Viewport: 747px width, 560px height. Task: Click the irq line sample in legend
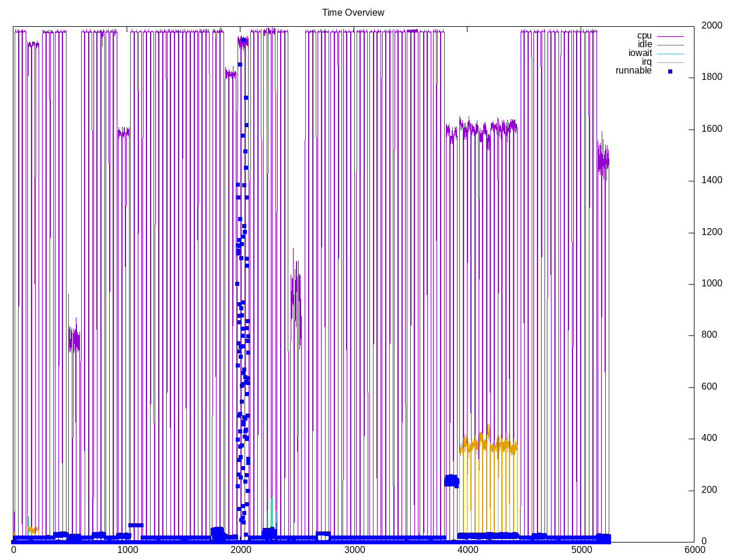670,62
